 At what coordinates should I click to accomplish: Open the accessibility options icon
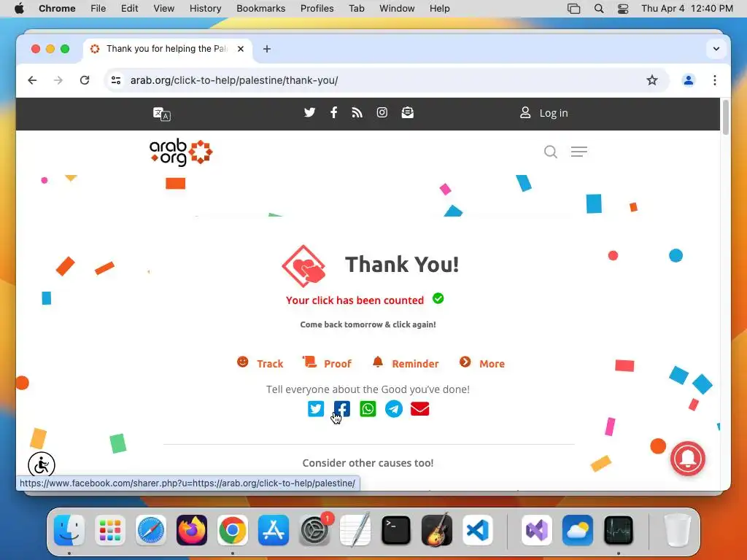click(42, 464)
